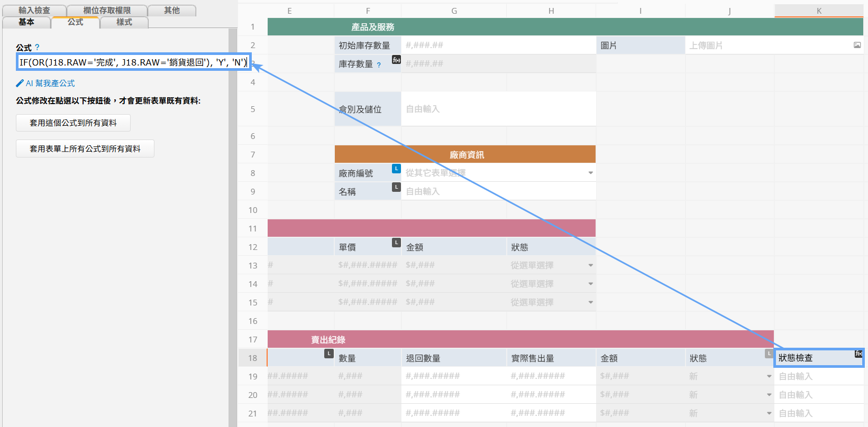Click the formula icon on 狀態檢查 header

(858, 354)
